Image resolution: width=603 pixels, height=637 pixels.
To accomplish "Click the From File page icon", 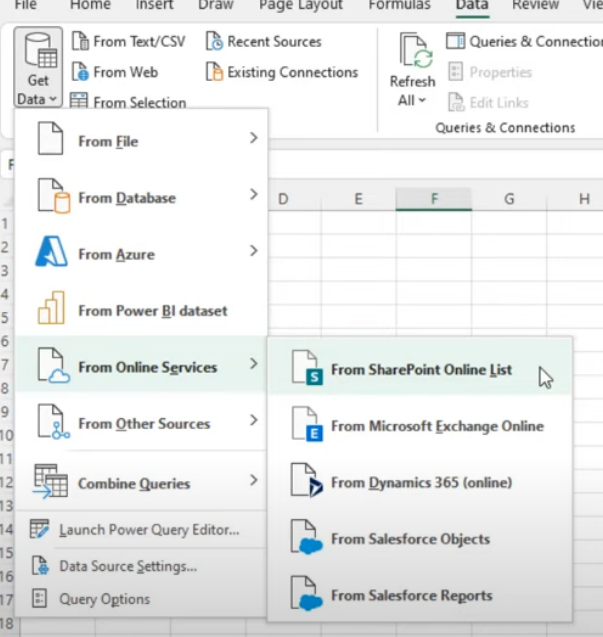I will point(50,139).
